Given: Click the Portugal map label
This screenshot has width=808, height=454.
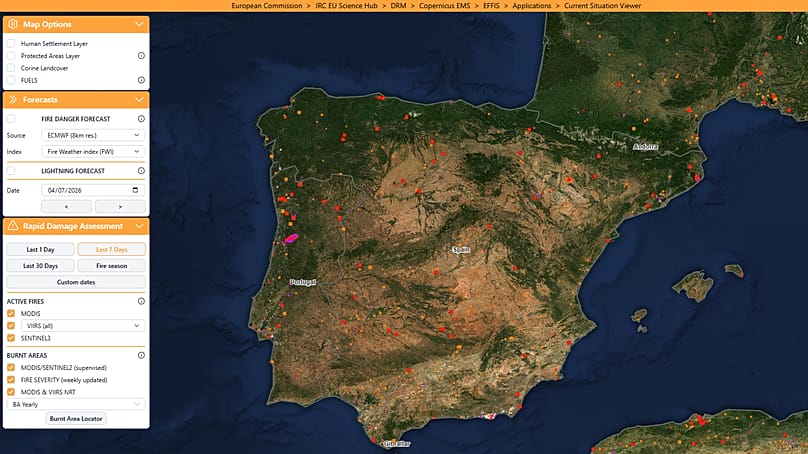Looking at the screenshot, I should click(x=303, y=282).
